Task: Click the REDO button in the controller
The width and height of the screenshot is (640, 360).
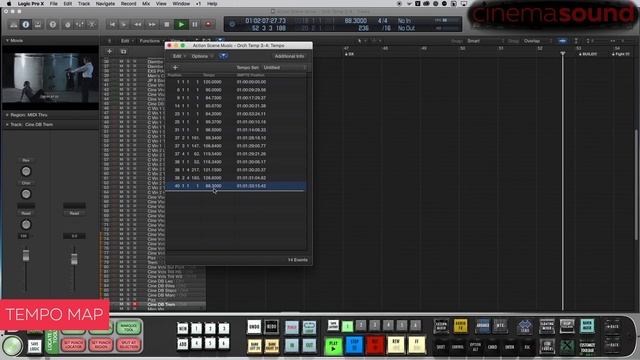Action: click(x=271, y=327)
